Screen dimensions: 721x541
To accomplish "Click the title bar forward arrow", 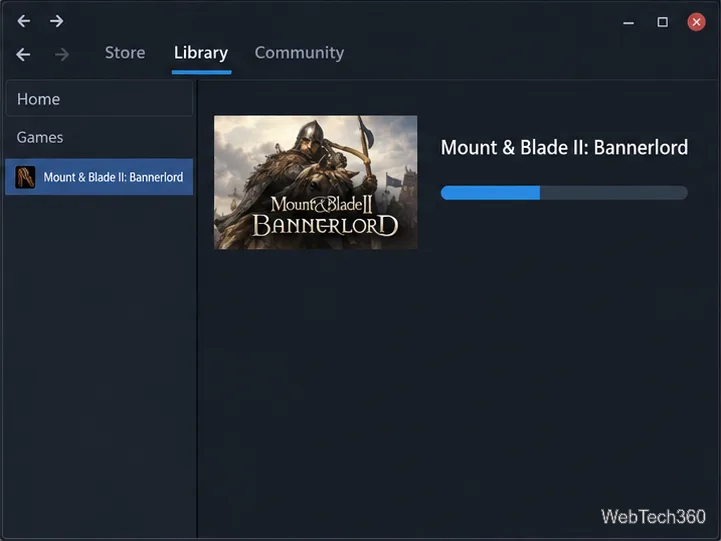I will pos(57,21).
